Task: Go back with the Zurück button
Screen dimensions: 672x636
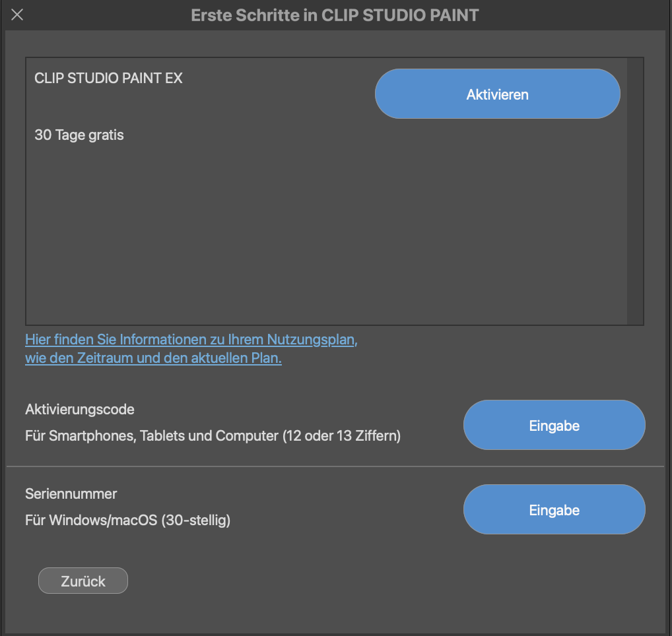Action: [83, 581]
